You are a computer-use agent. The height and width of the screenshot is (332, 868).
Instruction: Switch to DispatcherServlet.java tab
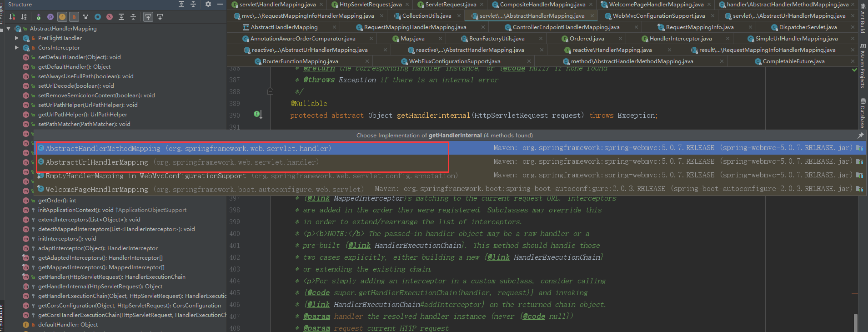(x=808, y=27)
